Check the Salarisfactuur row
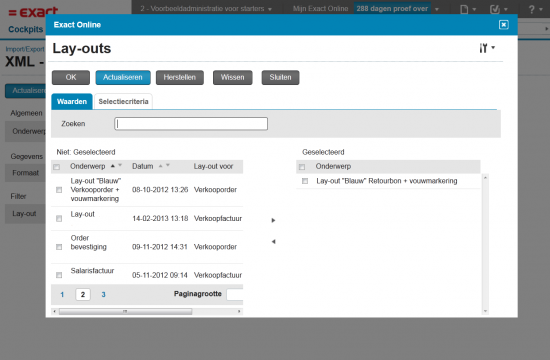This screenshot has width=550, height=360. tap(59, 275)
